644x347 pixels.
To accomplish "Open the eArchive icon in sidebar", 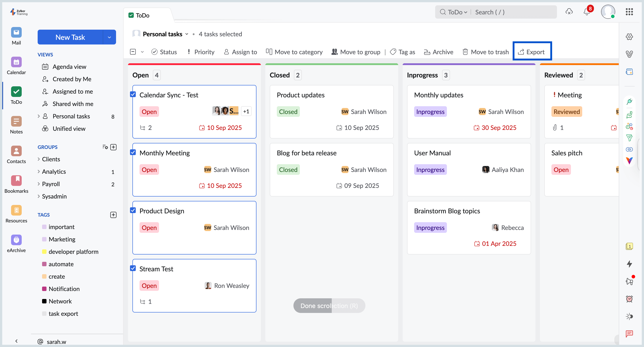I will 16,240.
